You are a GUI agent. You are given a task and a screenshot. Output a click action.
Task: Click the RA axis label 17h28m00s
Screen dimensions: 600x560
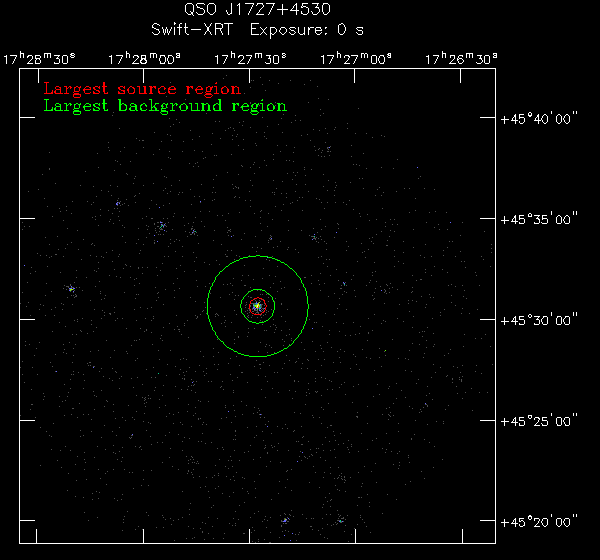(144, 59)
